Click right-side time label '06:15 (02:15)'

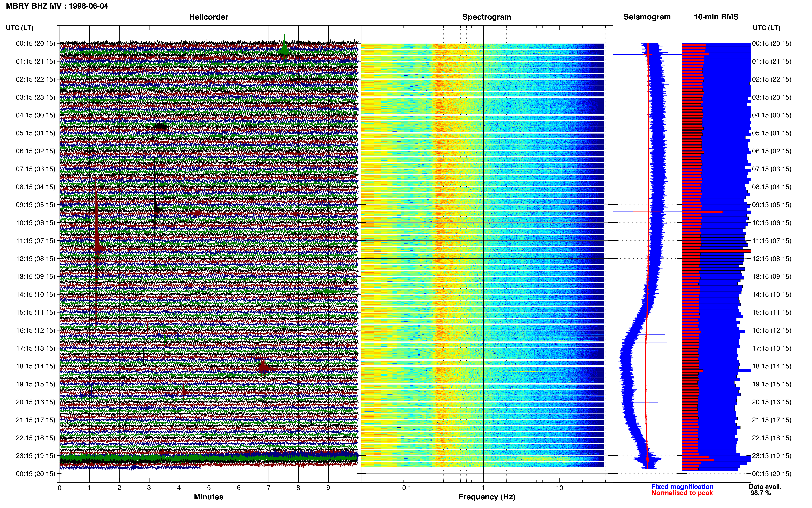[x=772, y=151]
